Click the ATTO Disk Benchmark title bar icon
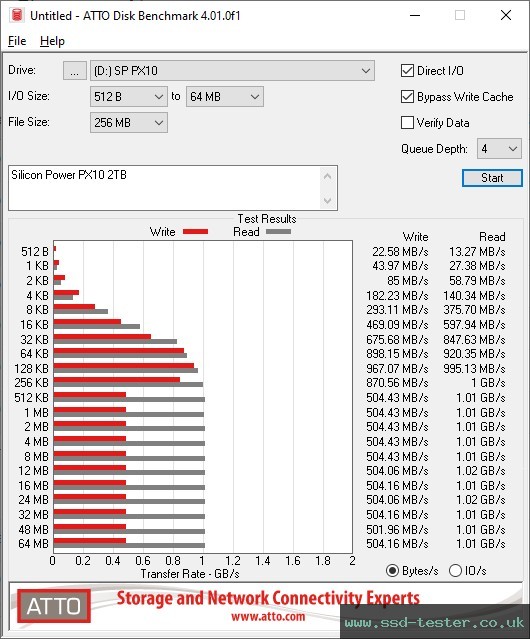Image resolution: width=530 pixels, height=639 pixels. [17, 15]
